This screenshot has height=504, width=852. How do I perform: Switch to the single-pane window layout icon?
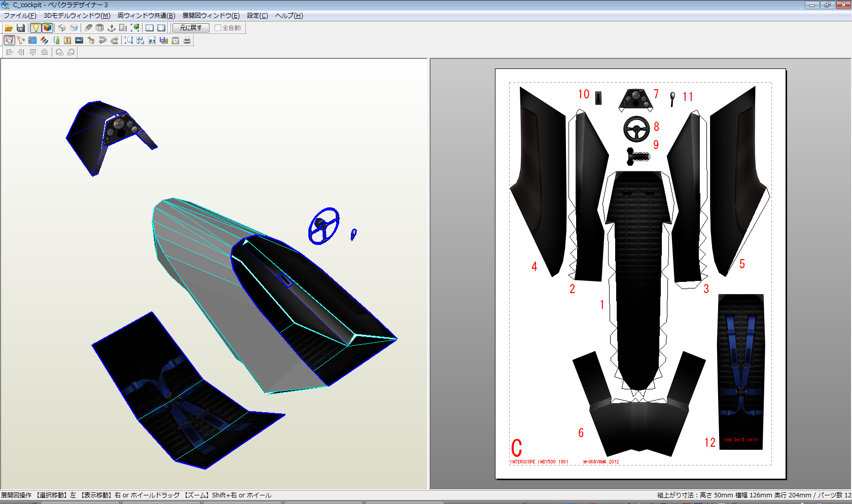pos(161,28)
